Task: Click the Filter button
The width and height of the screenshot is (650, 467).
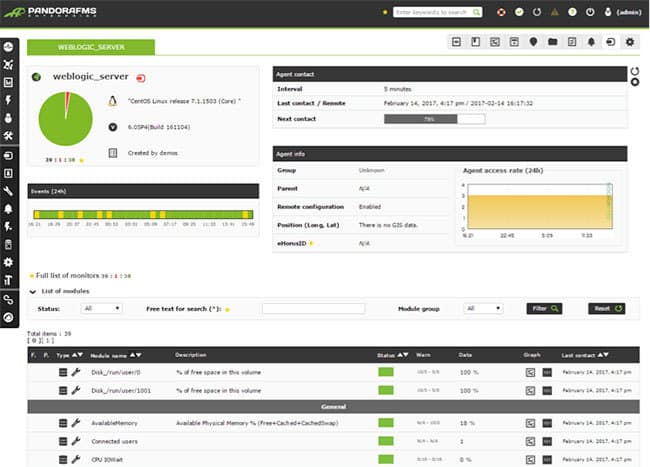Action: tap(544, 308)
